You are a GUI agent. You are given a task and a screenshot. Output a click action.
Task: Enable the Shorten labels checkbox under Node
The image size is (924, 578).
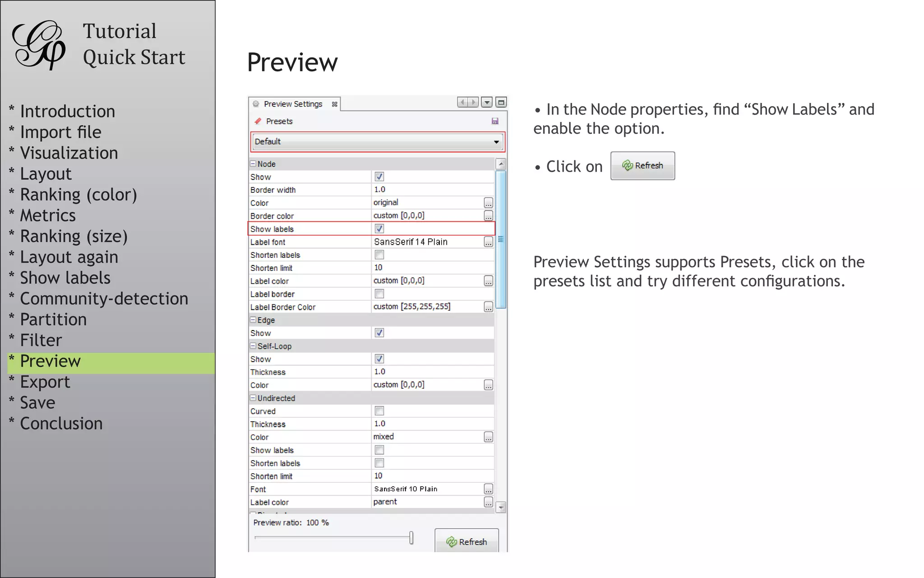379,255
